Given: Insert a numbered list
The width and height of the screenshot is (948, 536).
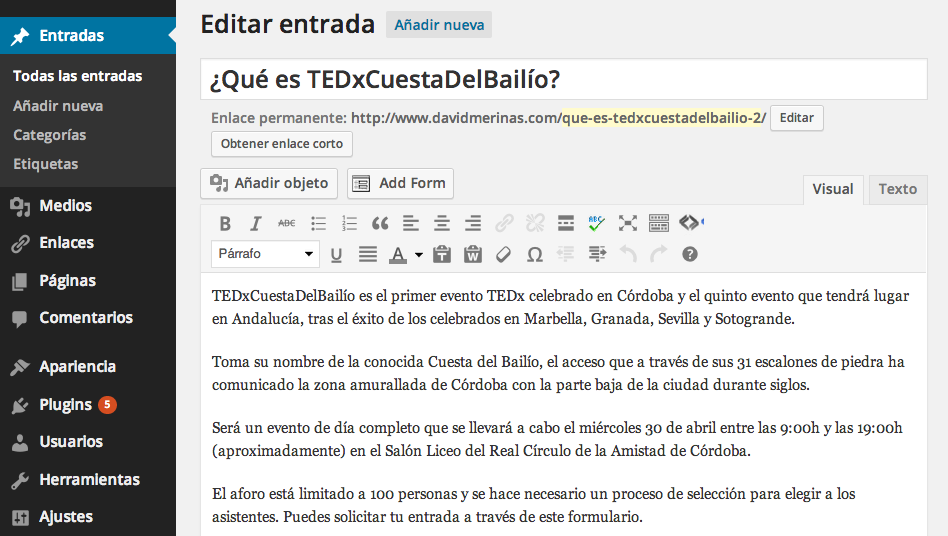Looking at the screenshot, I should 349,224.
